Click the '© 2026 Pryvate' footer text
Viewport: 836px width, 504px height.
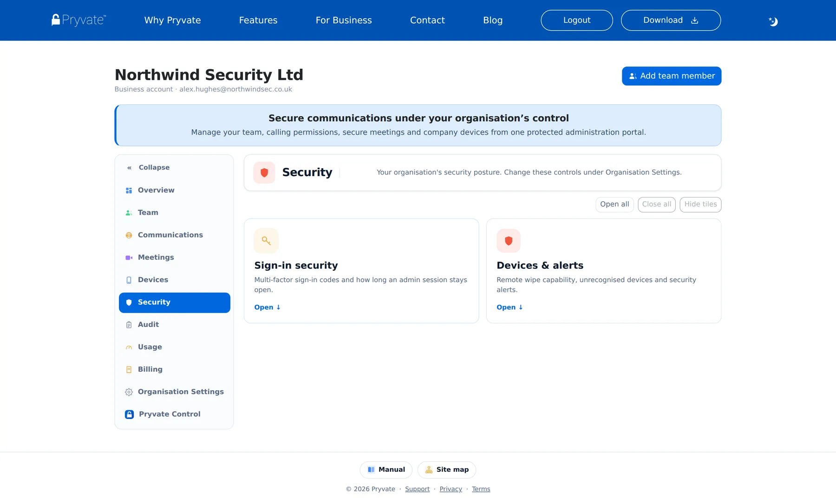tap(370, 489)
